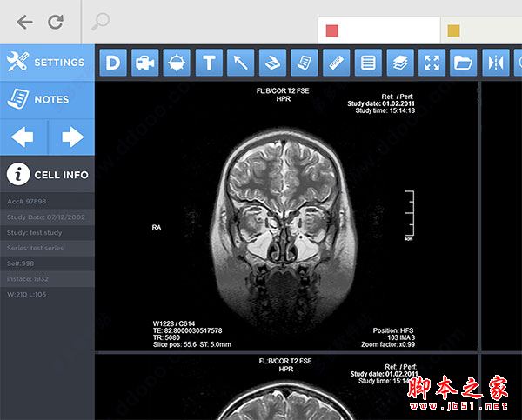522x420 pixels.
Task: Click the scanner tool icon
Action: [272, 63]
